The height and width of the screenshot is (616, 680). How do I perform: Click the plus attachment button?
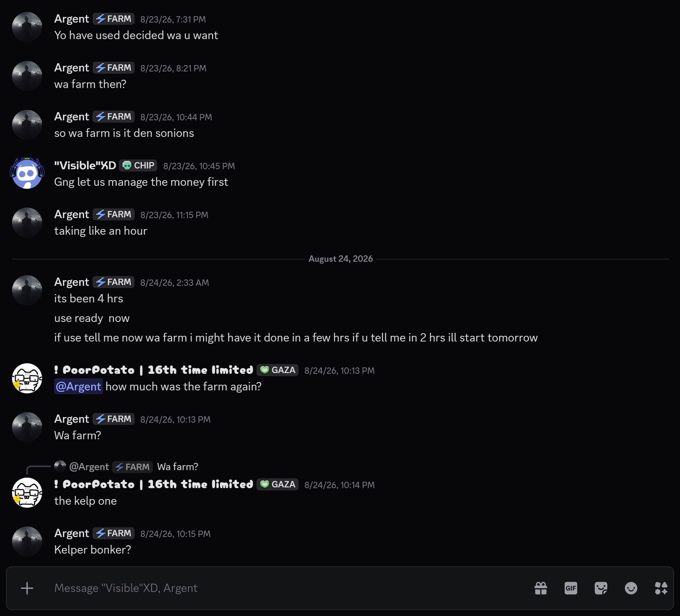point(27,588)
